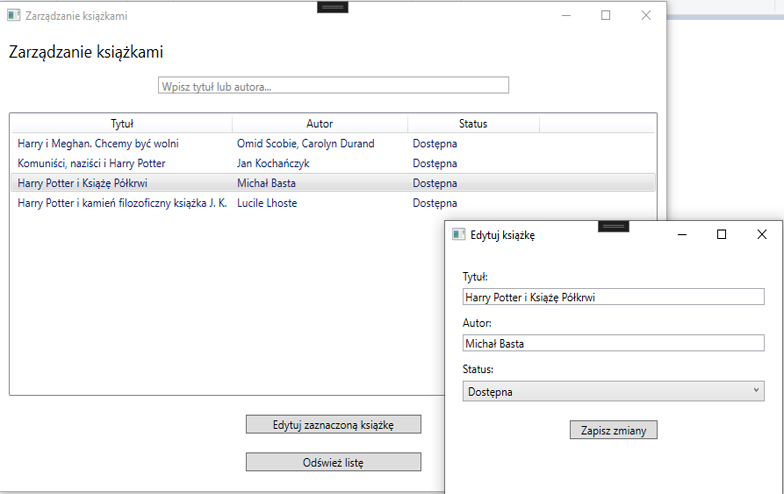Image resolution: width=784 pixels, height=494 pixels.
Task: Open the Status dropdown in Edytuj książkę
Action: (x=614, y=392)
